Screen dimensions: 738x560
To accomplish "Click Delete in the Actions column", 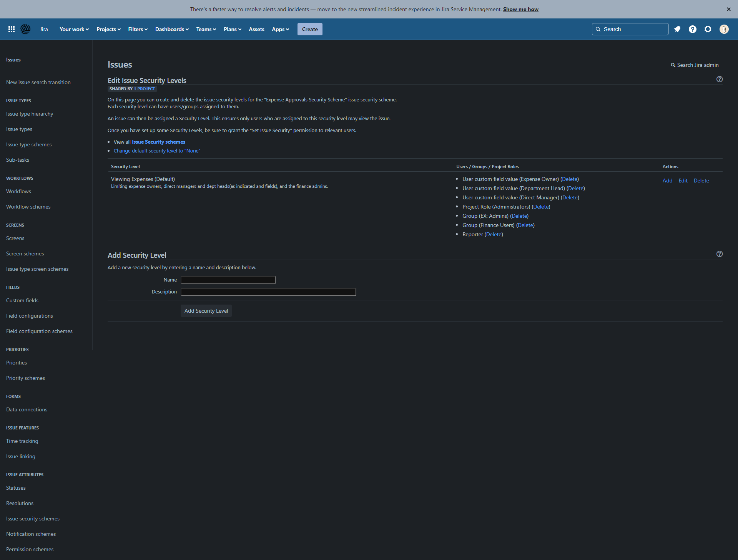I will coord(701,181).
